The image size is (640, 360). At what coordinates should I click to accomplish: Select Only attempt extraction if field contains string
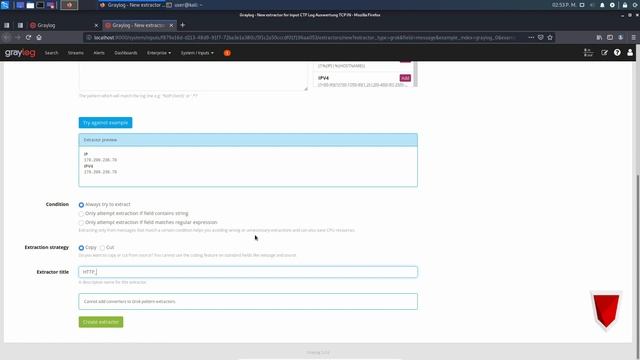(x=81, y=213)
